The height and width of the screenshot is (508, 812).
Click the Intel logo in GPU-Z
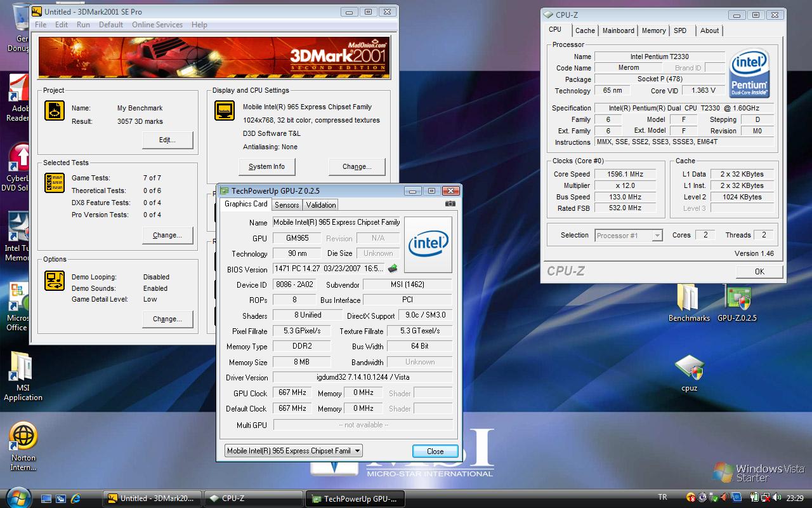click(x=428, y=244)
